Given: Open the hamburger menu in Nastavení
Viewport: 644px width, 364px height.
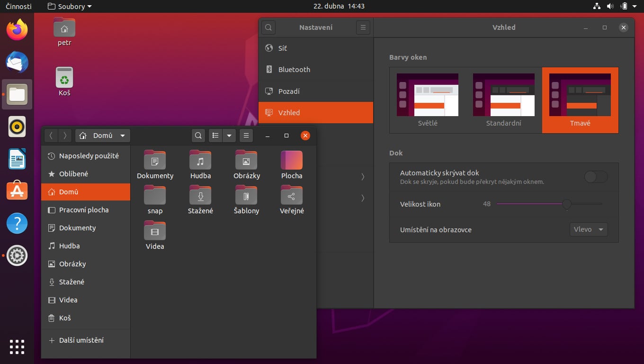Looking at the screenshot, I should coord(363,27).
